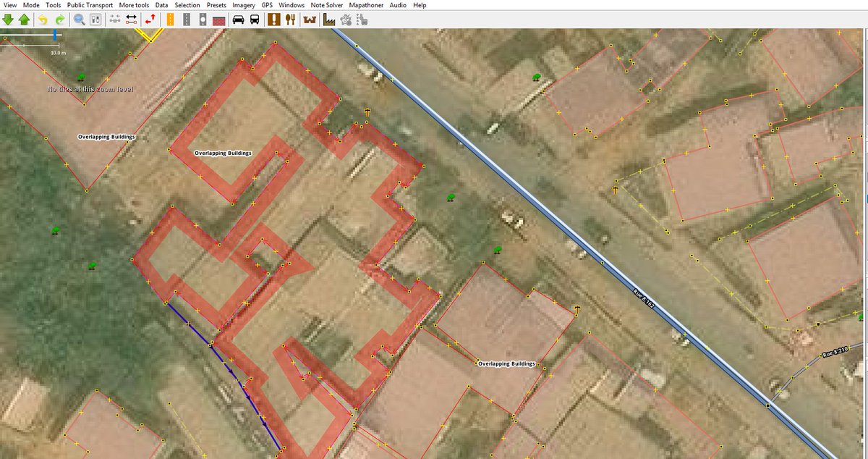Click the distribute nodes icon
The height and width of the screenshot is (459, 868).
point(132,20)
